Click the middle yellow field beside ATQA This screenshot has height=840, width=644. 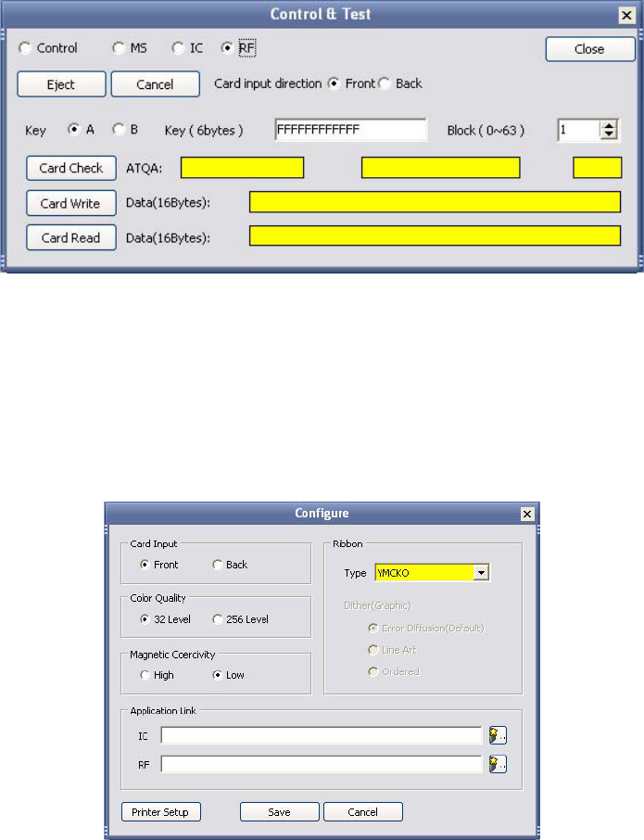pyautogui.click(x=440, y=168)
